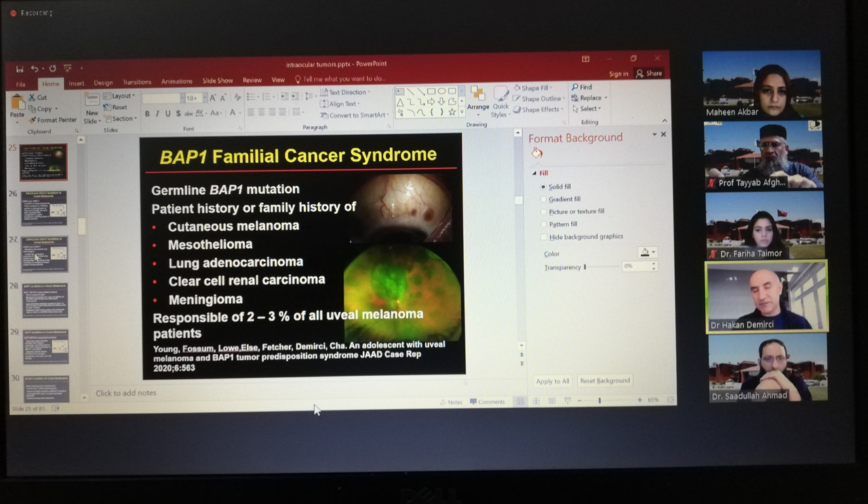Click the Fill paint bucket icon in Format Background
Viewport: 868px width, 504px height.
[537, 154]
